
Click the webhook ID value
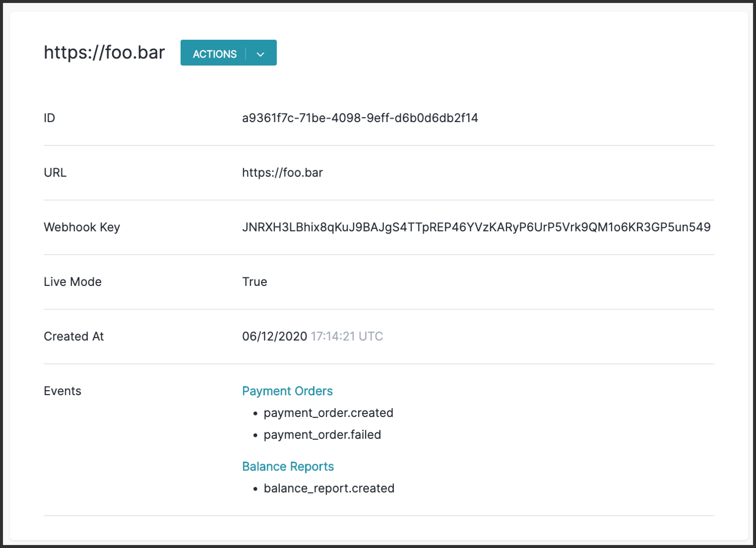[360, 118]
